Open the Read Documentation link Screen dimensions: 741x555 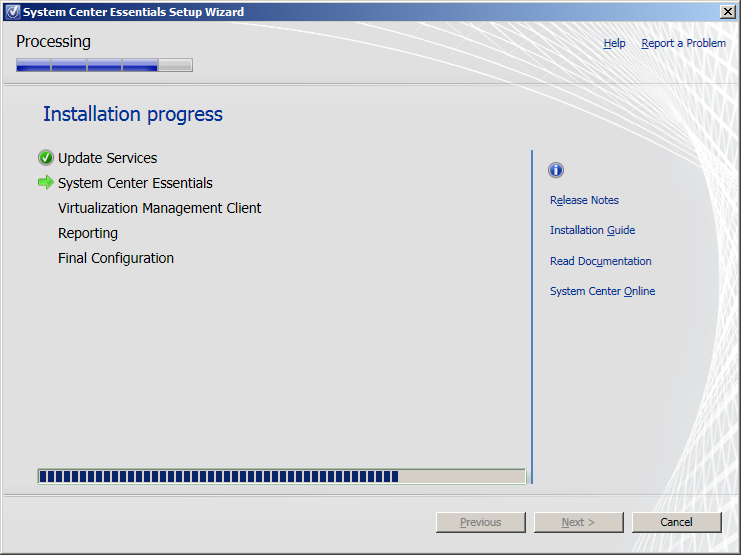click(601, 261)
